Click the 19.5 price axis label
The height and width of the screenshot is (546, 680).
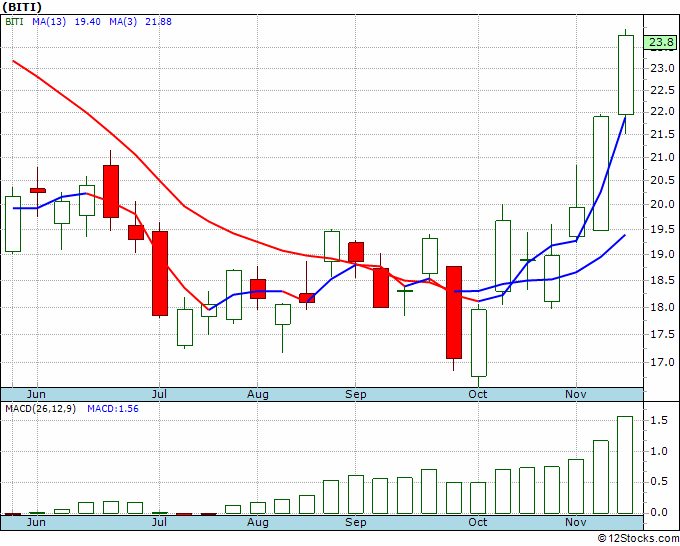tap(662, 229)
